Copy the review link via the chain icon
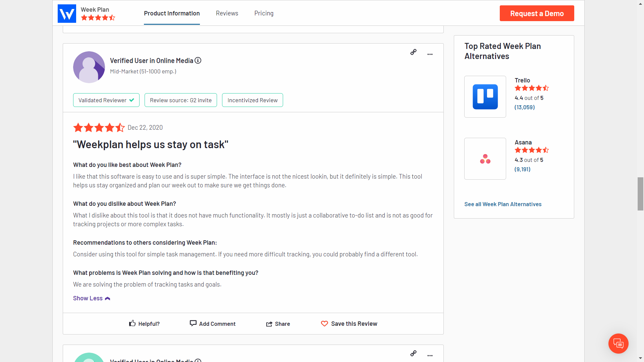644x362 pixels. point(413,52)
